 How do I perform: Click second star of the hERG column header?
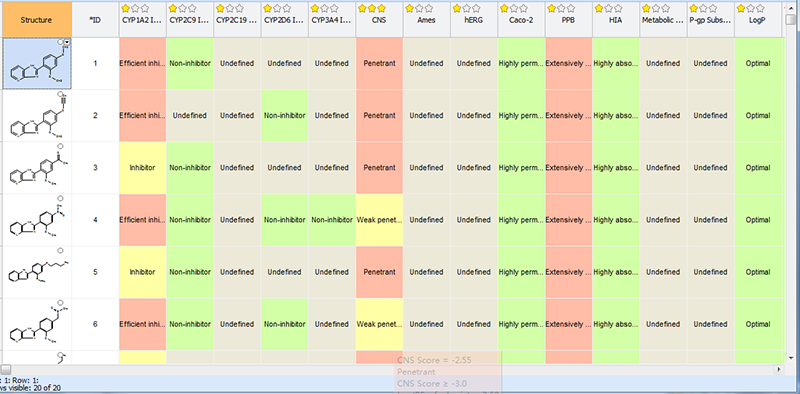pos(466,8)
